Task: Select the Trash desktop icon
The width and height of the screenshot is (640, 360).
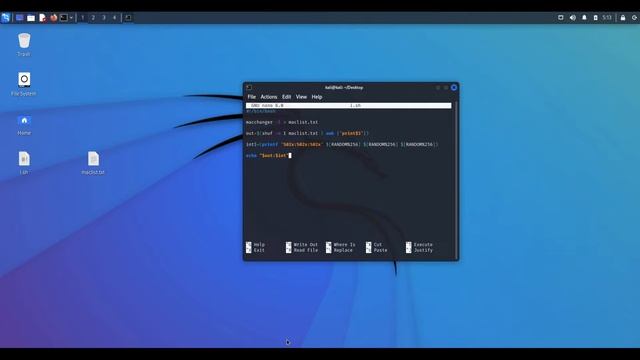Action: click(24, 44)
